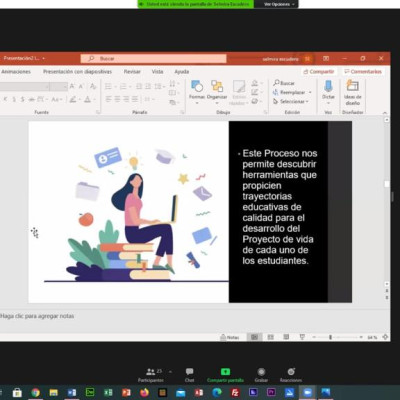Click the Compartir button

[x=319, y=72]
